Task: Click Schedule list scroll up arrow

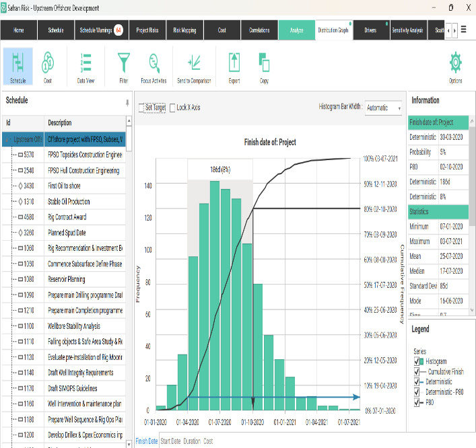Action: pyautogui.click(x=129, y=120)
